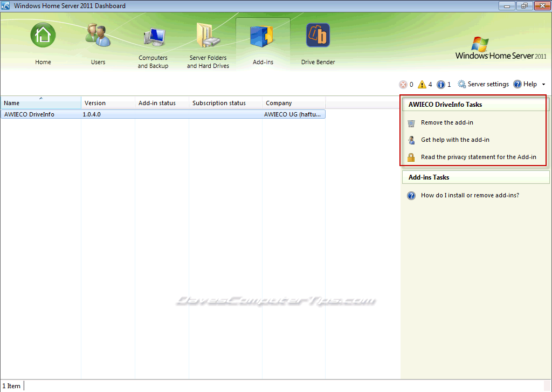Sort by Subscription status column header

pyautogui.click(x=226, y=103)
